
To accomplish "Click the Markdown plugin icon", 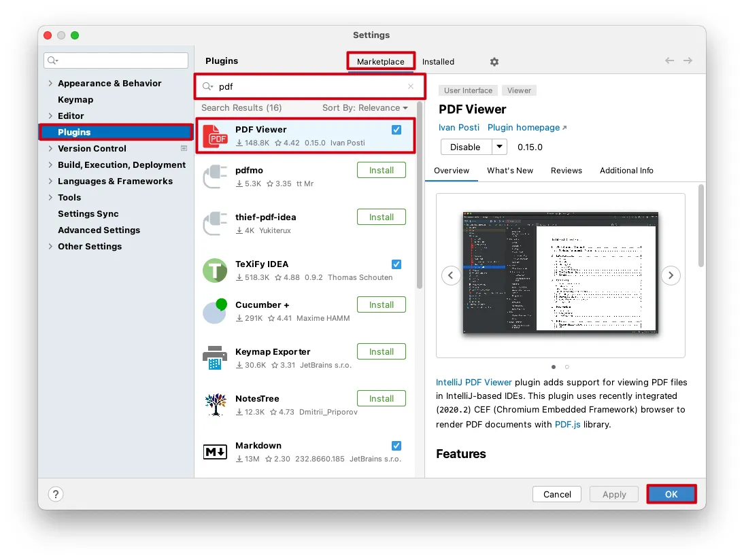I will (x=215, y=452).
